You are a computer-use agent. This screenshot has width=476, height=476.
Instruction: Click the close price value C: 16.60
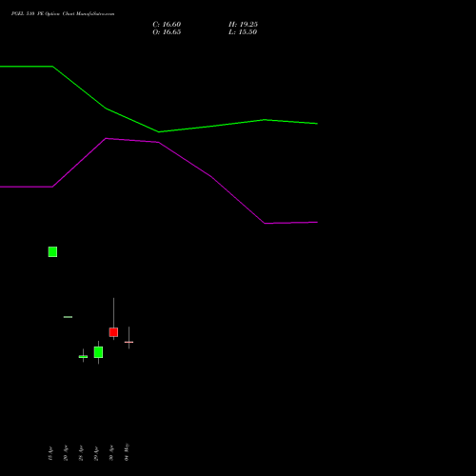point(167,25)
